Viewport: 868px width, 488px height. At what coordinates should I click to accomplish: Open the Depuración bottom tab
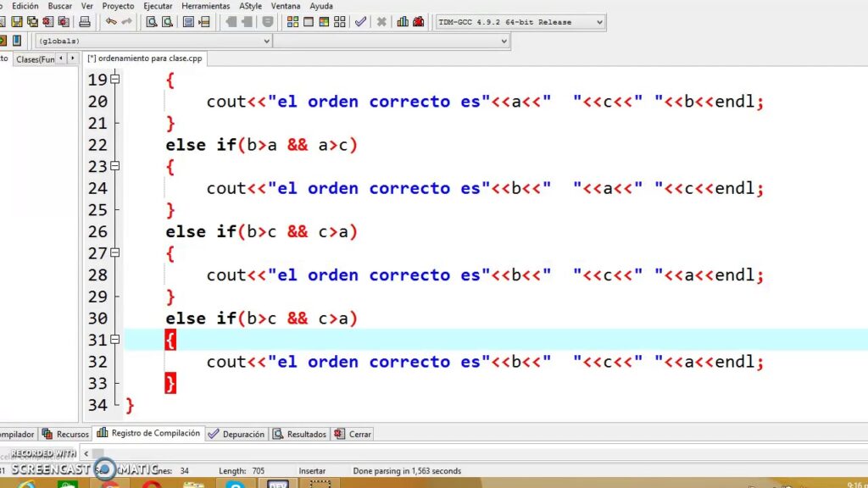tap(237, 435)
